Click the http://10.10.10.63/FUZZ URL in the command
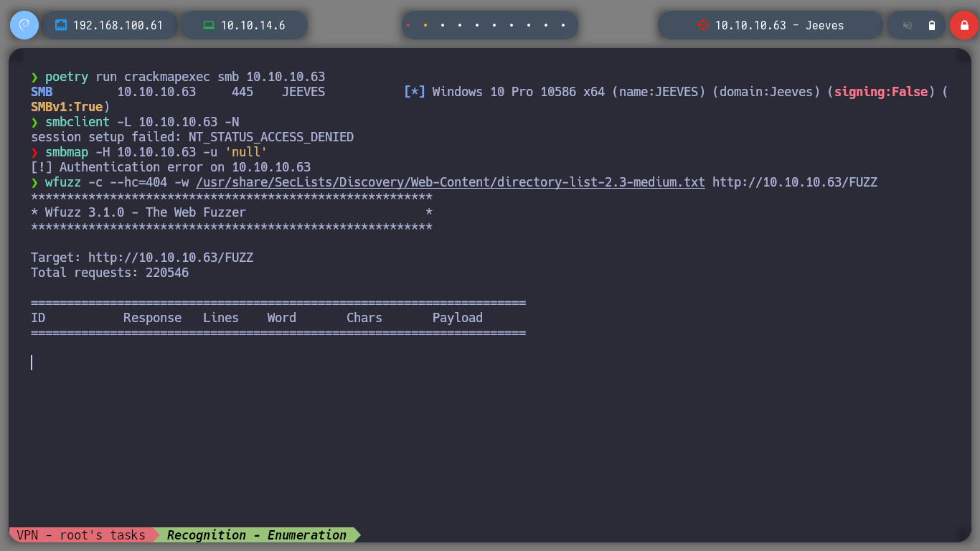Image resolution: width=980 pixels, height=551 pixels. tap(795, 182)
